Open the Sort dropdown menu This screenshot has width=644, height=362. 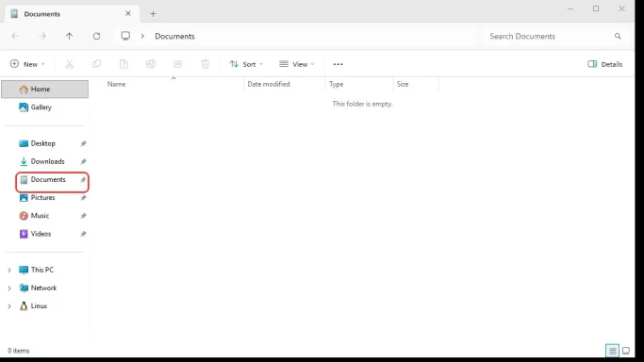(246, 64)
